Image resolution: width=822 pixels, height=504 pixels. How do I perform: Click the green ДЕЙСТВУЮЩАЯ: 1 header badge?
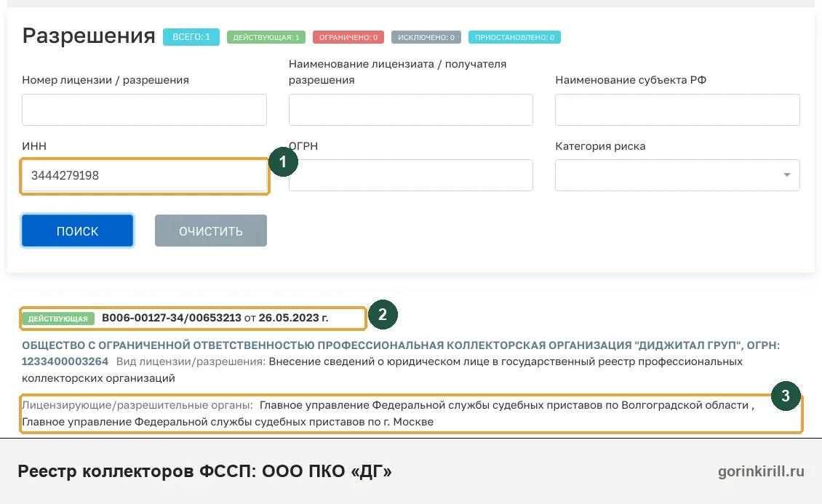coord(266,37)
